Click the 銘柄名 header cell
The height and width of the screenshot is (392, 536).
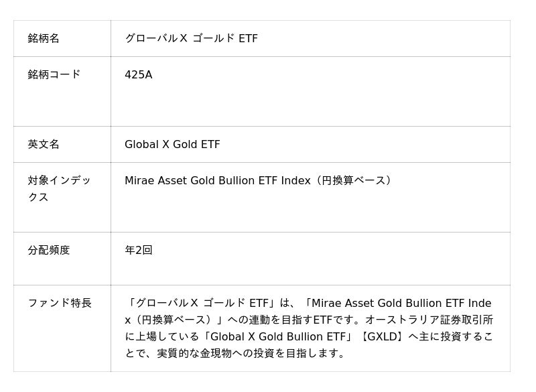point(44,39)
